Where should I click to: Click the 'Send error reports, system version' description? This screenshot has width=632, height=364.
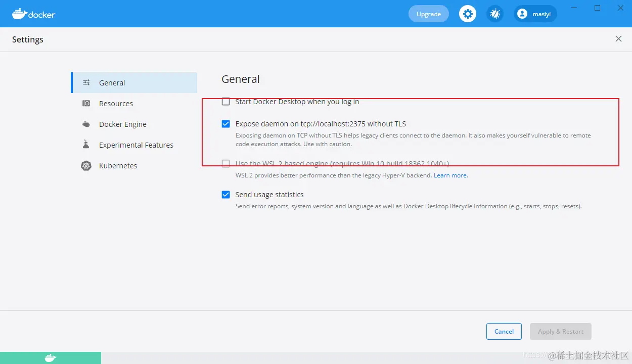[409, 206]
